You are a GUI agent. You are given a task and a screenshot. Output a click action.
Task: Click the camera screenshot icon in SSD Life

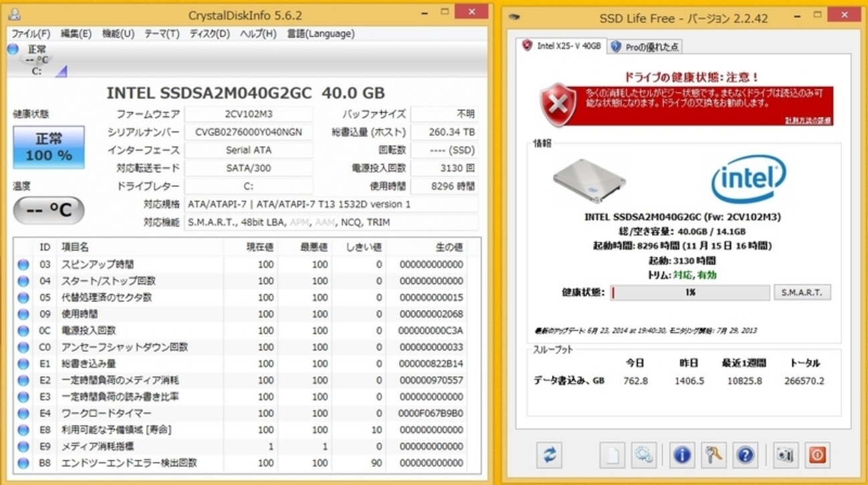coord(785,456)
